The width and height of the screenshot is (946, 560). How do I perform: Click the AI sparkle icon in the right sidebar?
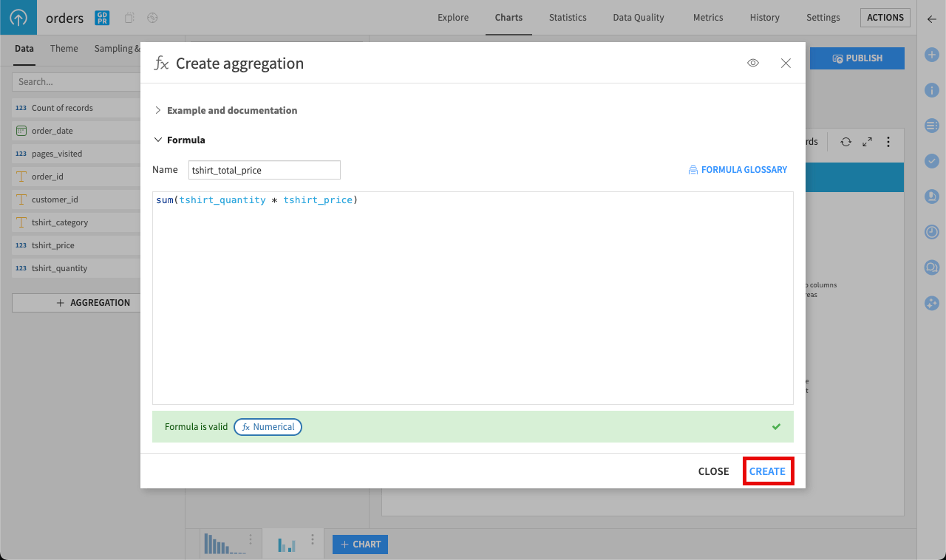[x=932, y=303]
